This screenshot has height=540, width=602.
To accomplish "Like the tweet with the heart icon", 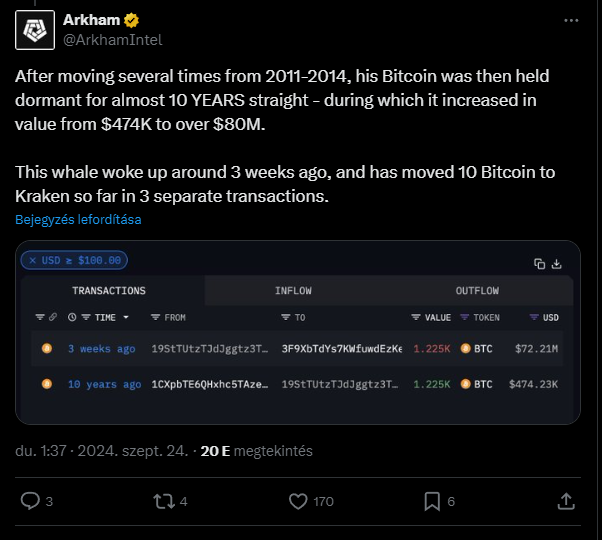I will tap(298, 501).
